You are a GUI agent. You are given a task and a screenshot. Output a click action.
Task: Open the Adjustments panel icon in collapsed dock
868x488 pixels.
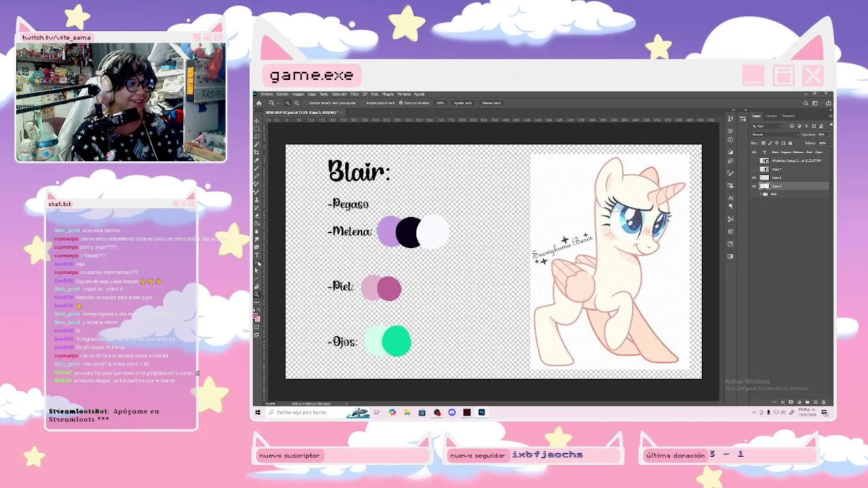(730, 152)
